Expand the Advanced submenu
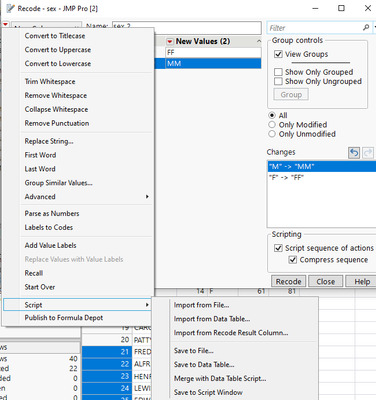376x400 pixels. pyautogui.click(x=86, y=197)
